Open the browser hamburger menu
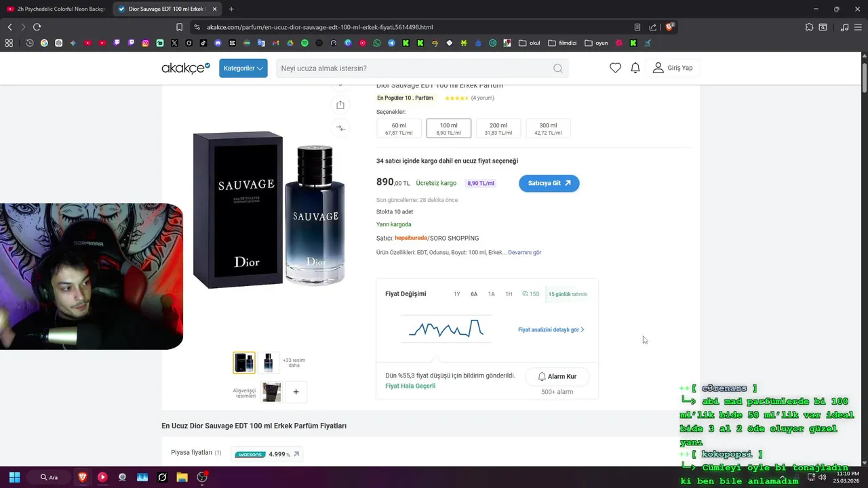This screenshot has width=868, height=488. 859,27
